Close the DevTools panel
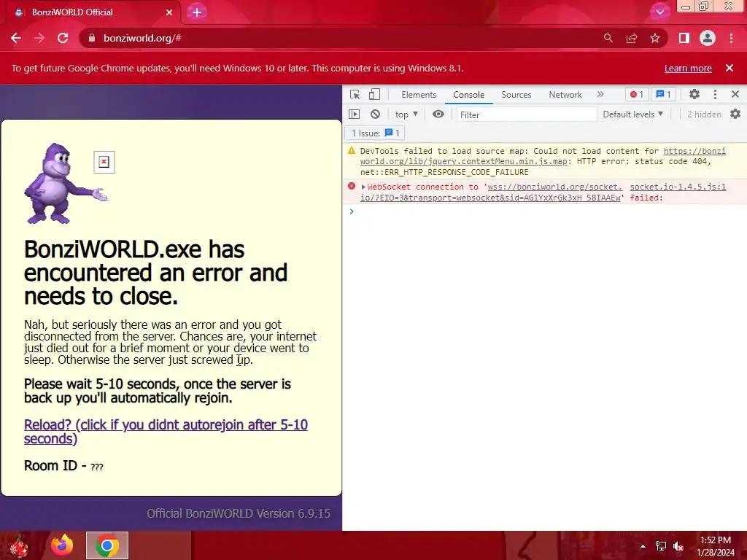 (x=735, y=94)
